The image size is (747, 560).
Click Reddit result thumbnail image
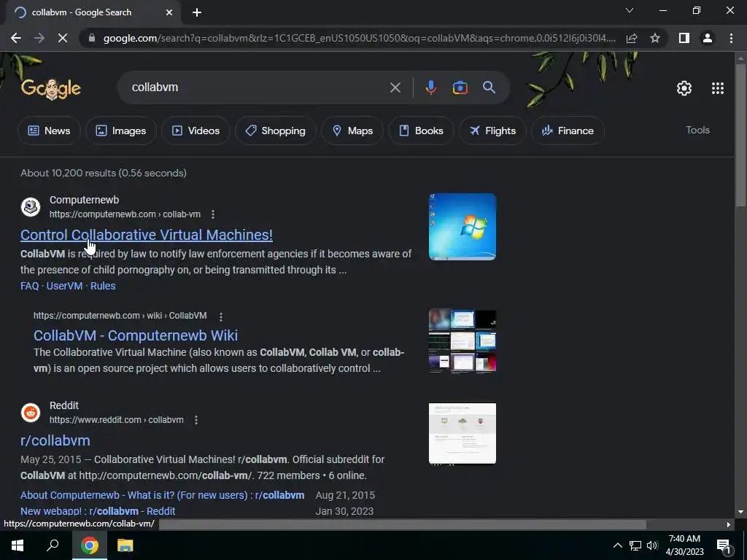[x=462, y=433]
